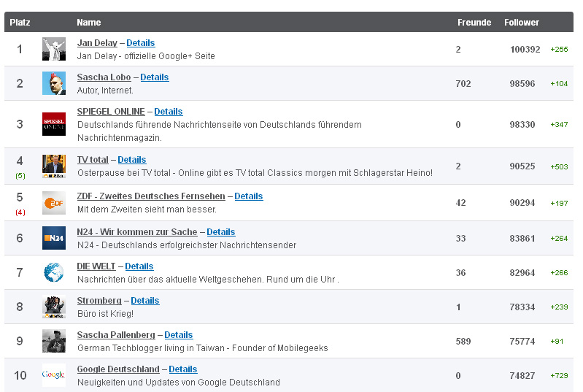Viewport: 583px width, 392px height.
Task: Click the +729 follower gain value
Action: 559,375
